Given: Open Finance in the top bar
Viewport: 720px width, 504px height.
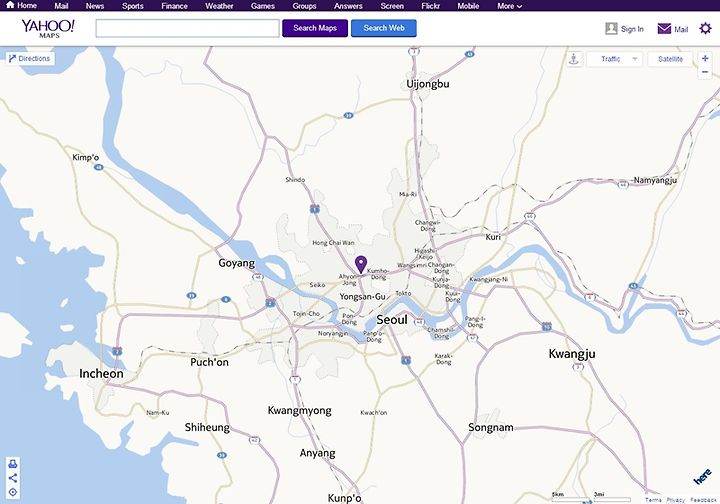Looking at the screenshot, I should (x=174, y=6).
